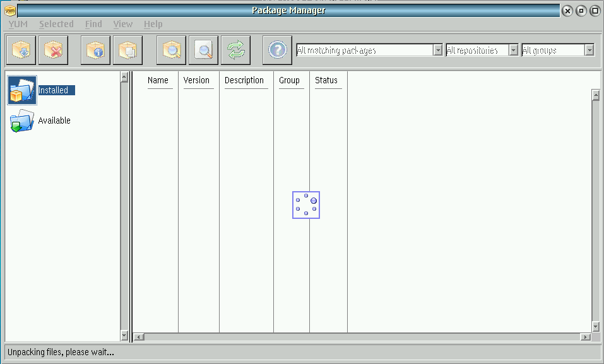Viewport: 604px width, 364px height.
Task: Click the package list scroll up arrow
Action: 596,95
